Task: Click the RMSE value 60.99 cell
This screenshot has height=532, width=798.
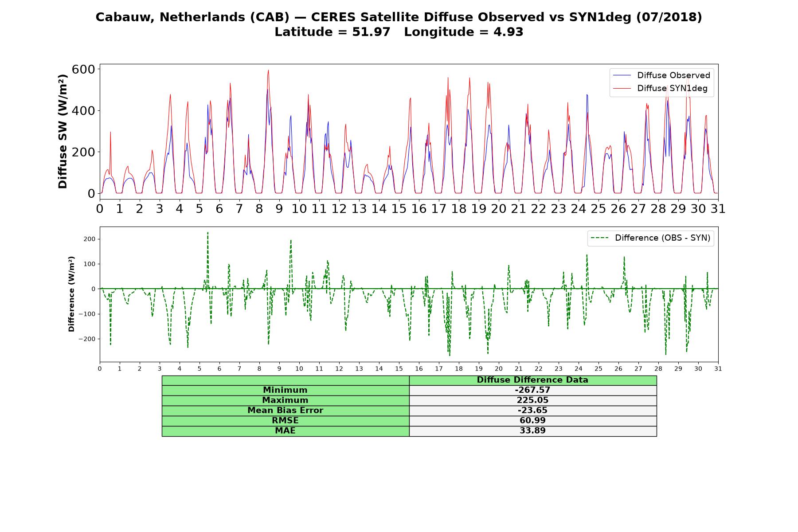Action: pos(532,421)
